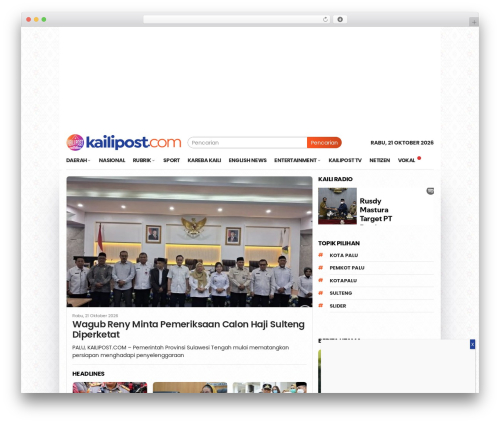Open the featured group photo image
This screenshot has width=500, height=423.
[189, 242]
